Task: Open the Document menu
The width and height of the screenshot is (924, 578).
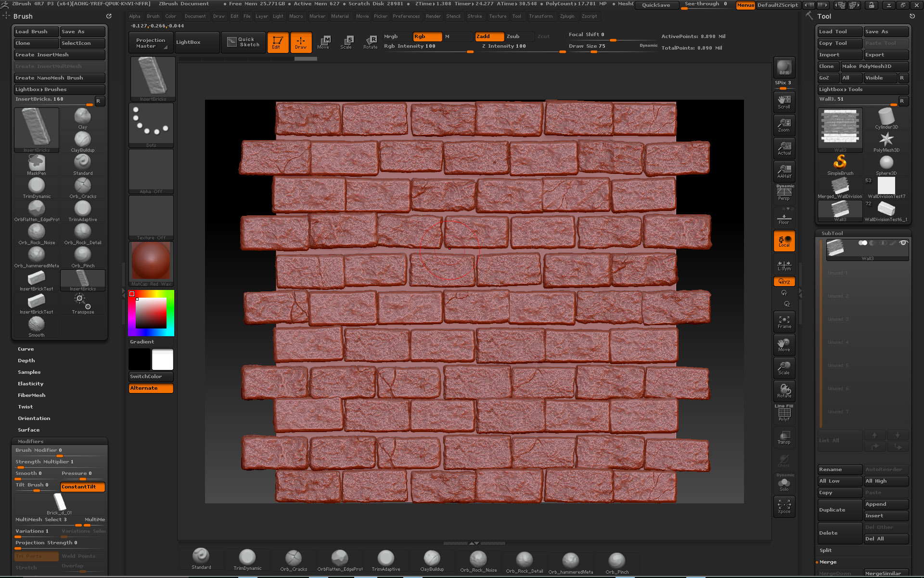Action: point(195,16)
